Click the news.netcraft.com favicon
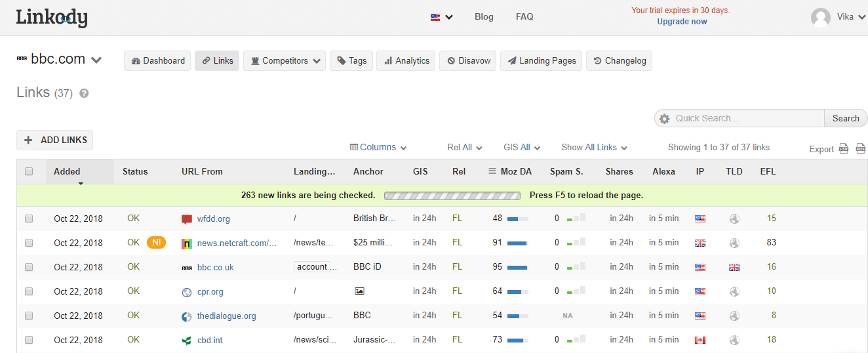Image resolution: width=868 pixels, height=353 pixels. click(187, 243)
